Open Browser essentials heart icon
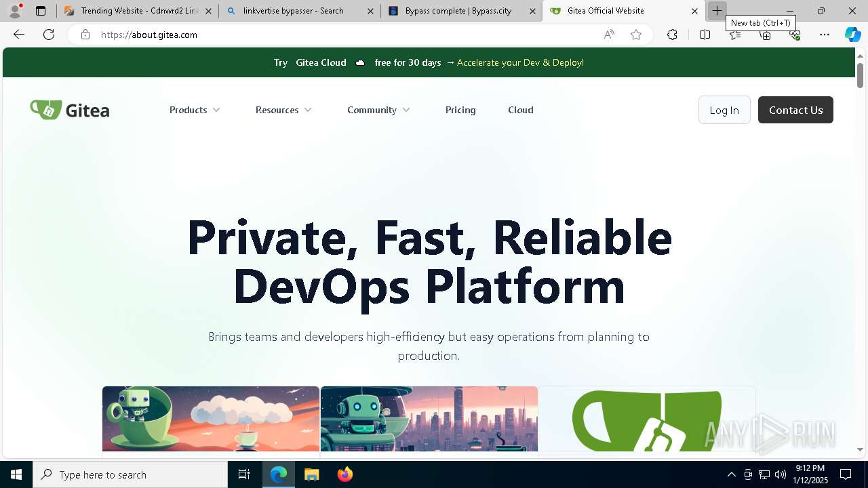Image resolution: width=868 pixels, height=488 pixels. click(x=795, y=35)
